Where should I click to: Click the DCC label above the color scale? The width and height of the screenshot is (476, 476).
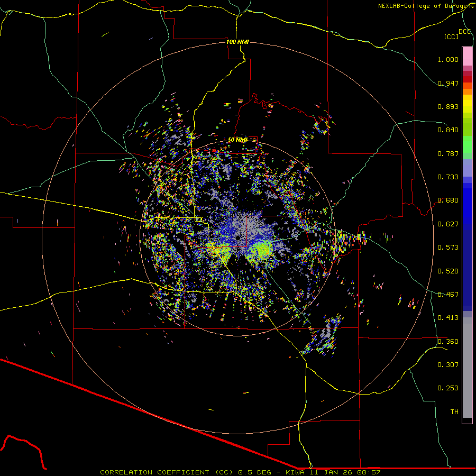coord(464,32)
